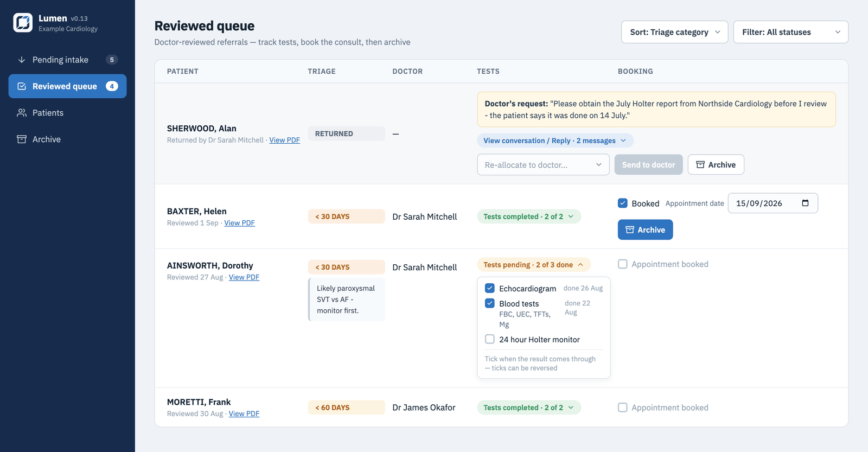The image size is (868, 452).
Task: Click the pending intake count badge 5
Action: pyautogui.click(x=112, y=60)
